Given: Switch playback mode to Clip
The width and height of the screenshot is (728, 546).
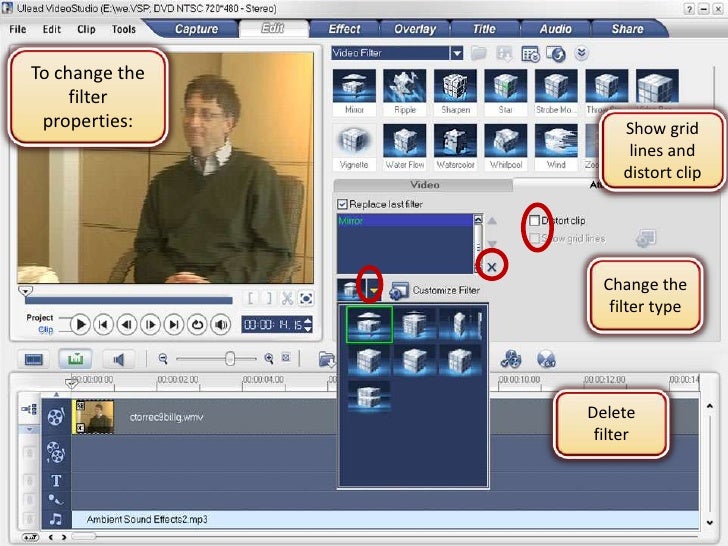Looking at the screenshot, I should 46,330.
